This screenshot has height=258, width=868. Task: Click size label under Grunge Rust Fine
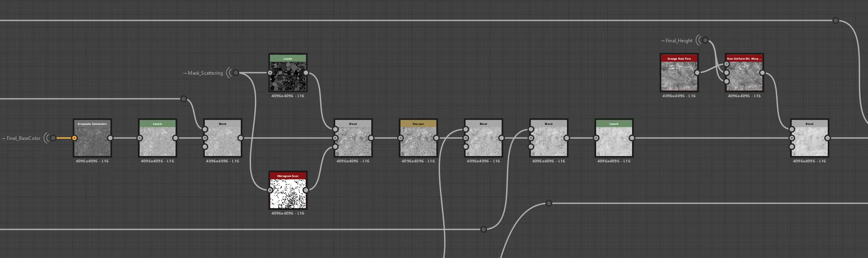[679, 96]
